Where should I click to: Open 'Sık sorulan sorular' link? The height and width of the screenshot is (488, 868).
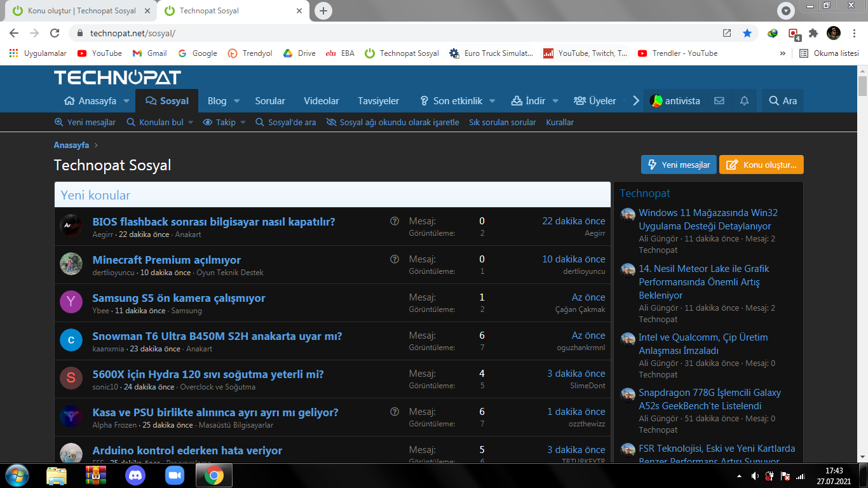click(x=503, y=122)
